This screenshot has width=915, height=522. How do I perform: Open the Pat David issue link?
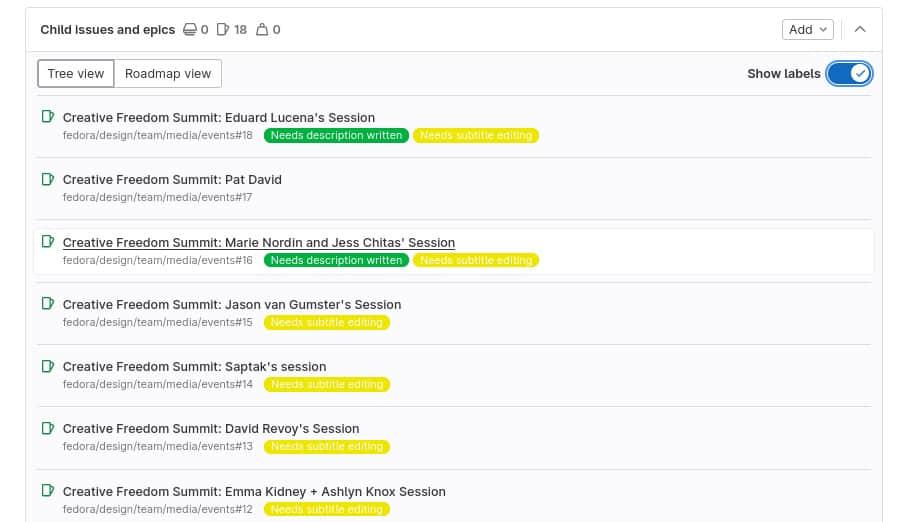(172, 180)
